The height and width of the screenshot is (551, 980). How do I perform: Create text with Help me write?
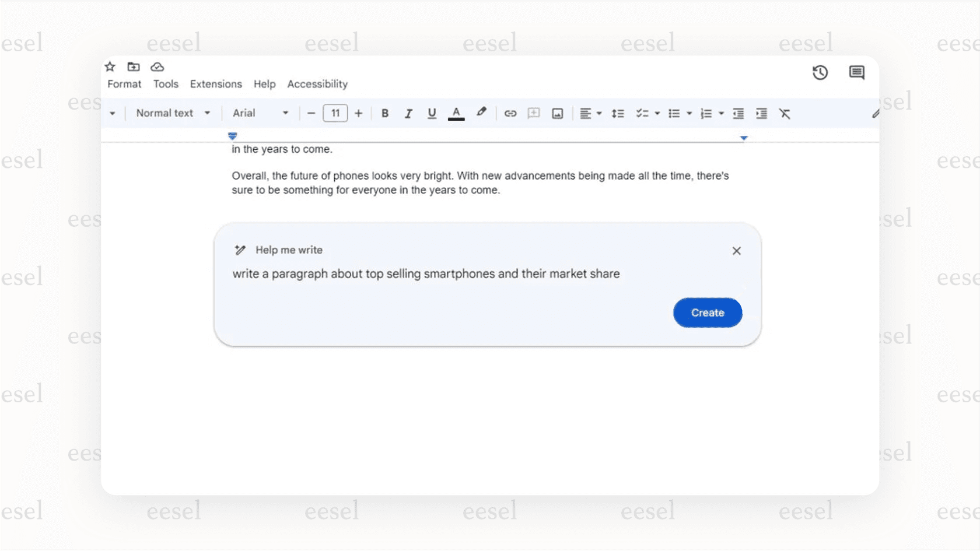(x=707, y=313)
